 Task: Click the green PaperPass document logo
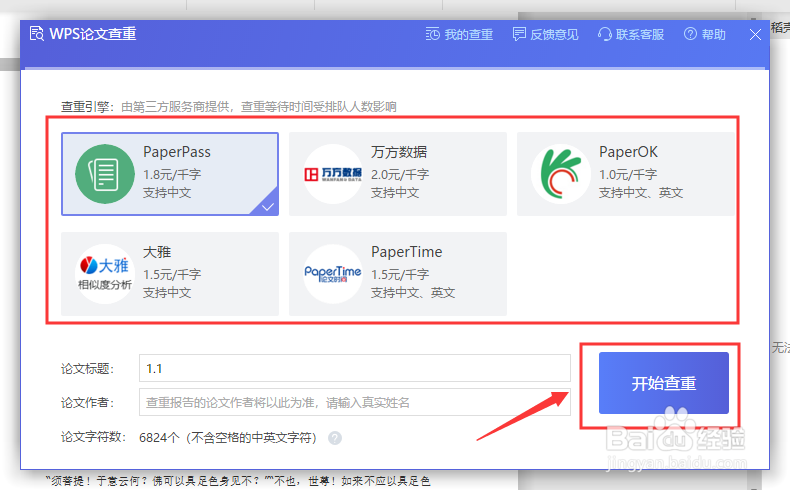[105, 174]
